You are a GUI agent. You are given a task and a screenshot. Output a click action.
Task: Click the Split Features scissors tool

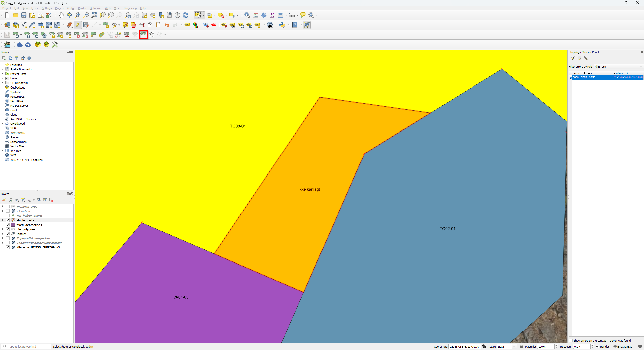127,35
